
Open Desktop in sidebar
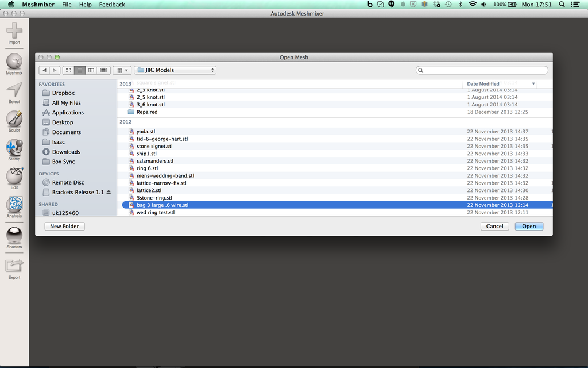(x=62, y=122)
